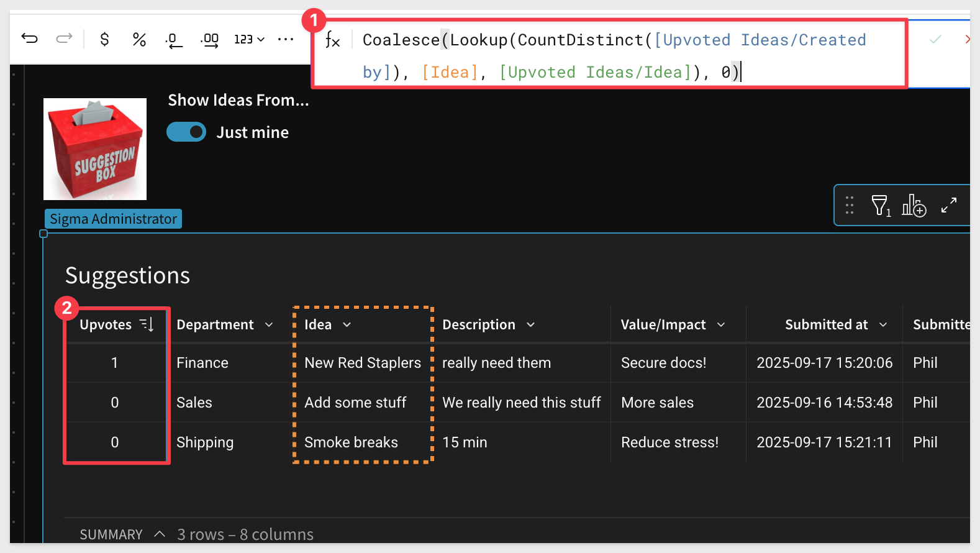This screenshot has height=553, width=980.
Task: Toggle the Just mine switch
Action: pos(186,132)
